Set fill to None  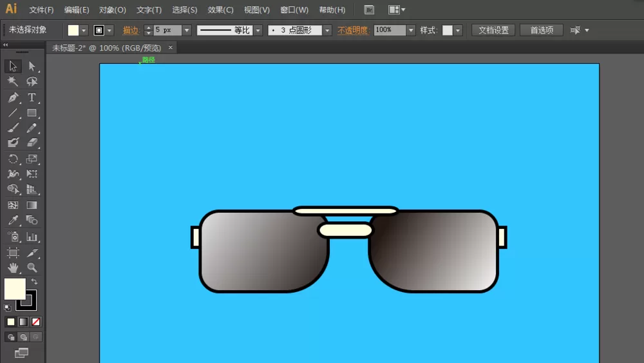point(35,322)
